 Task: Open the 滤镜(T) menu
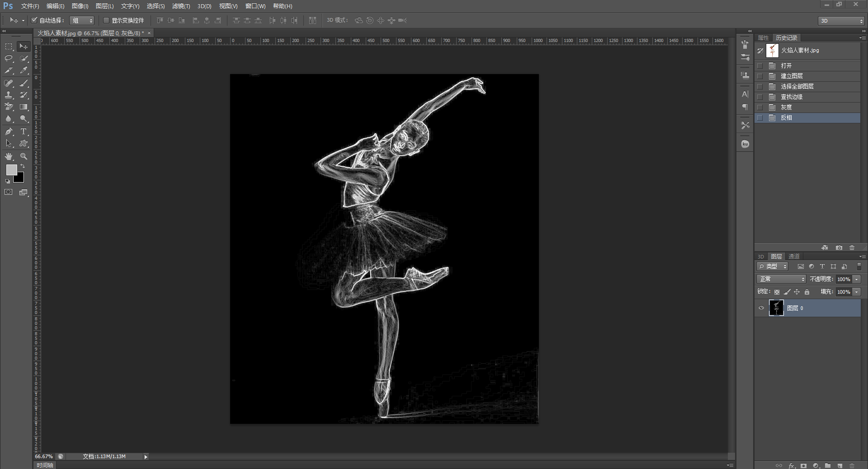[181, 6]
